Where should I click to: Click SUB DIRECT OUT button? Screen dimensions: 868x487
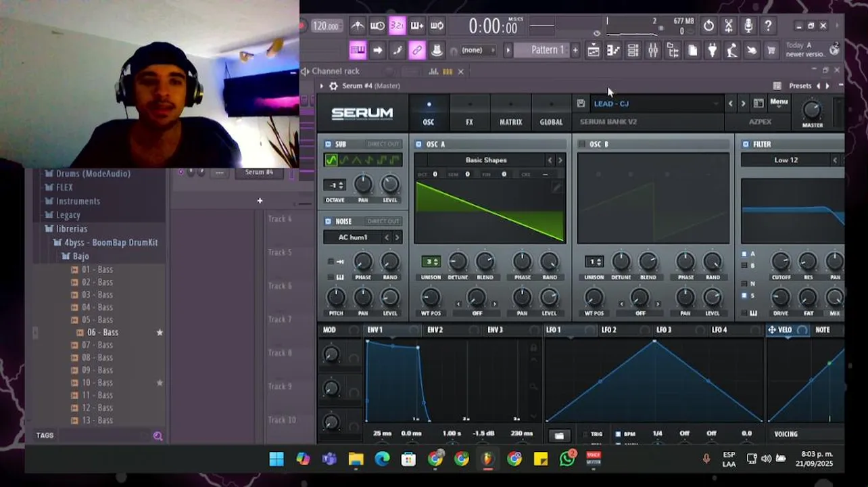click(383, 144)
